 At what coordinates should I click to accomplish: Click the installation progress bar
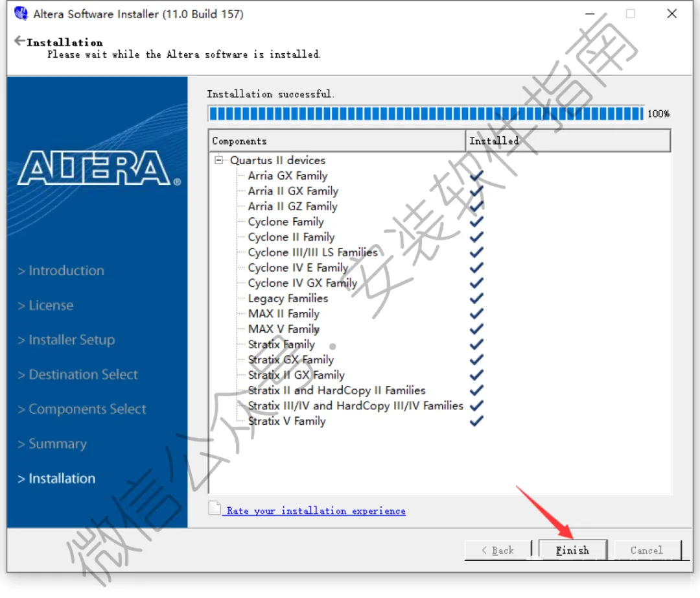pos(426,114)
